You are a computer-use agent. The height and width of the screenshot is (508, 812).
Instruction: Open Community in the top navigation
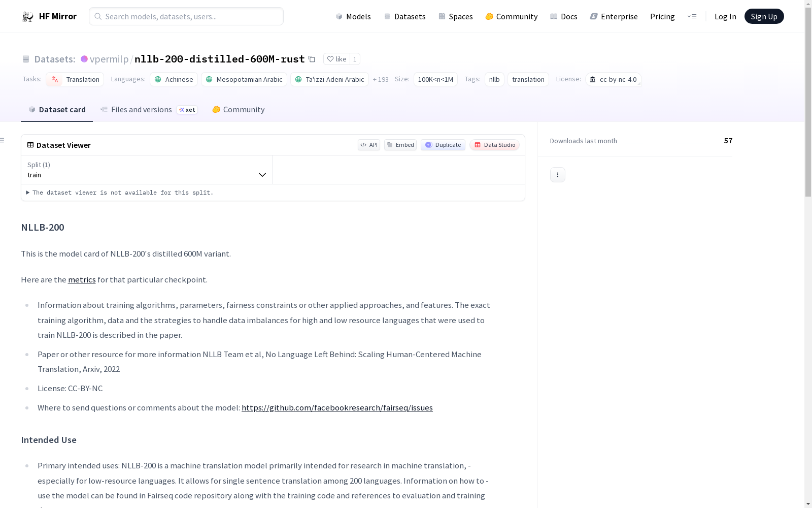coord(512,16)
